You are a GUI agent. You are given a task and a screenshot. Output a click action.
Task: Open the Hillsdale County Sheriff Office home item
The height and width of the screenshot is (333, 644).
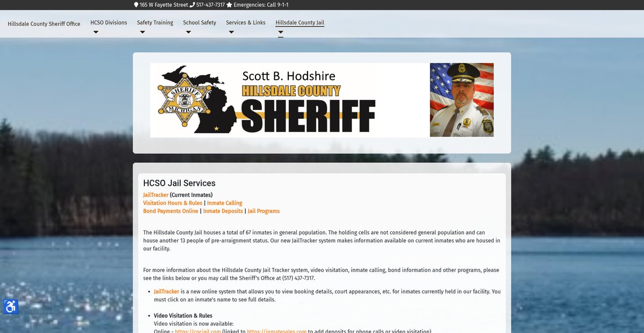click(44, 24)
